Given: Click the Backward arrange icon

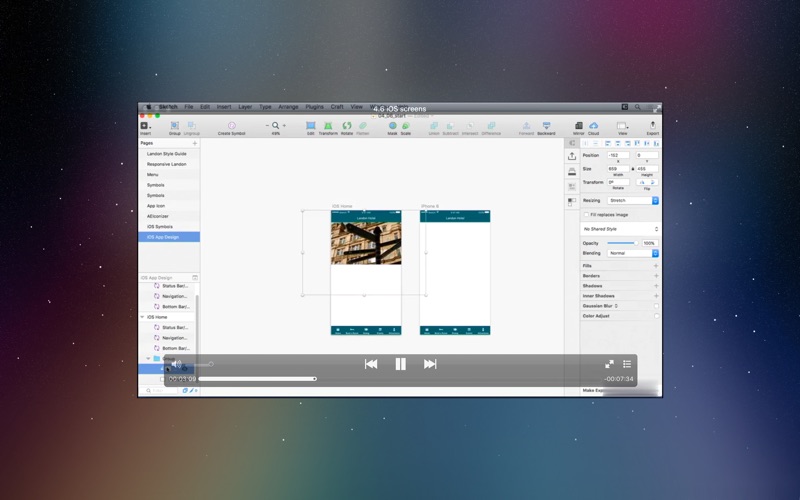Looking at the screenshot, I should click(x=546, y=128).
